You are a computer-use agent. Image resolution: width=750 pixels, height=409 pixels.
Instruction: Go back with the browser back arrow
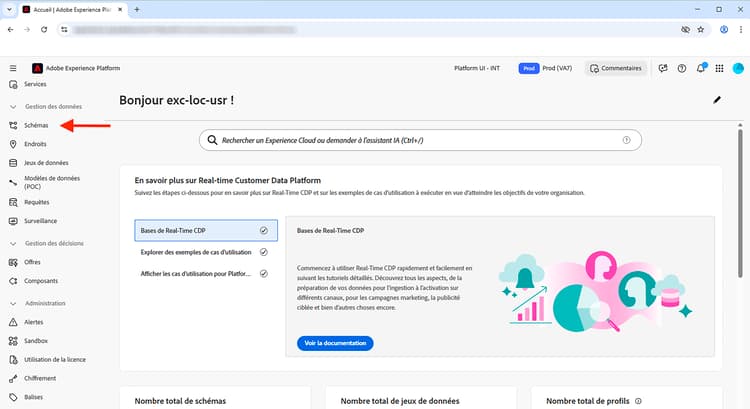(x=11, y=30)
